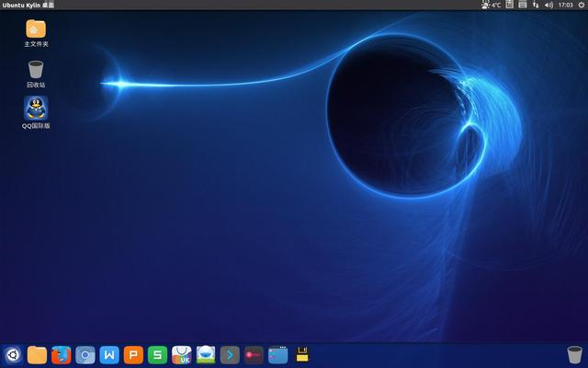Viewport: 588px width, 368px height.
Task: Open the red screen recorder dock icon
Action: [x=254, y=354]
